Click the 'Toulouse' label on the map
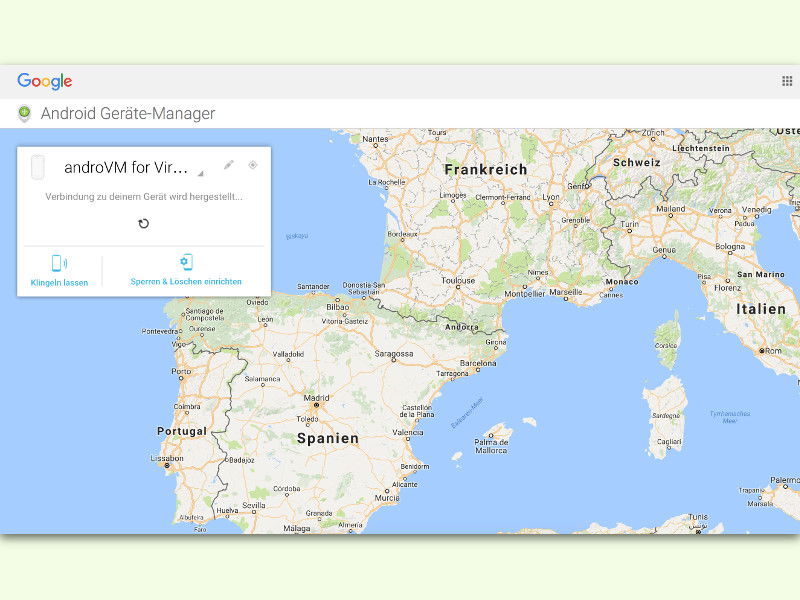The height and width of the screenshot is (600, 800). point(458,281)
